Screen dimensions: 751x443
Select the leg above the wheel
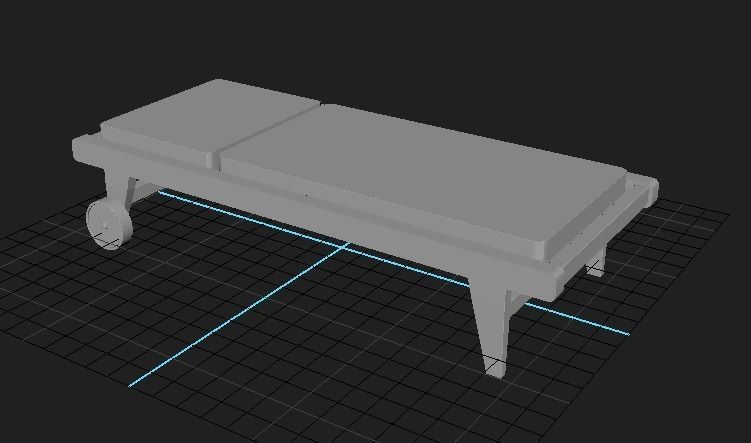coord(117,187)
